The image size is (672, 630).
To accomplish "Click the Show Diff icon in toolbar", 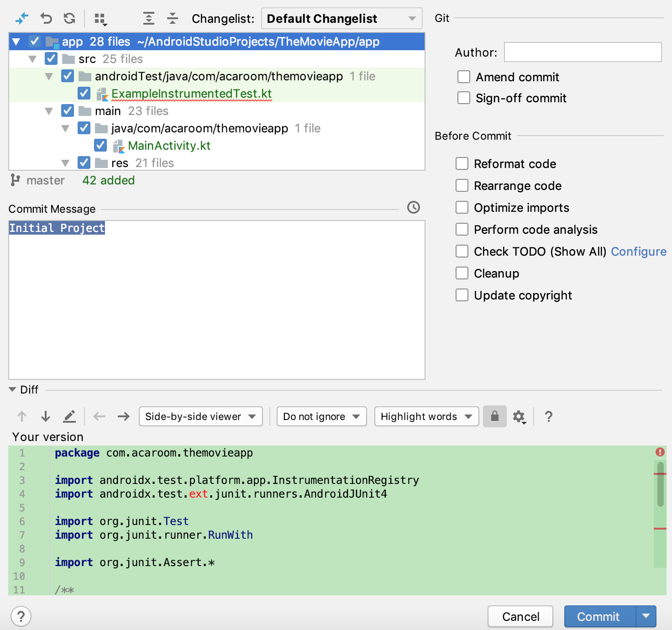I will [x=21, y=19].
